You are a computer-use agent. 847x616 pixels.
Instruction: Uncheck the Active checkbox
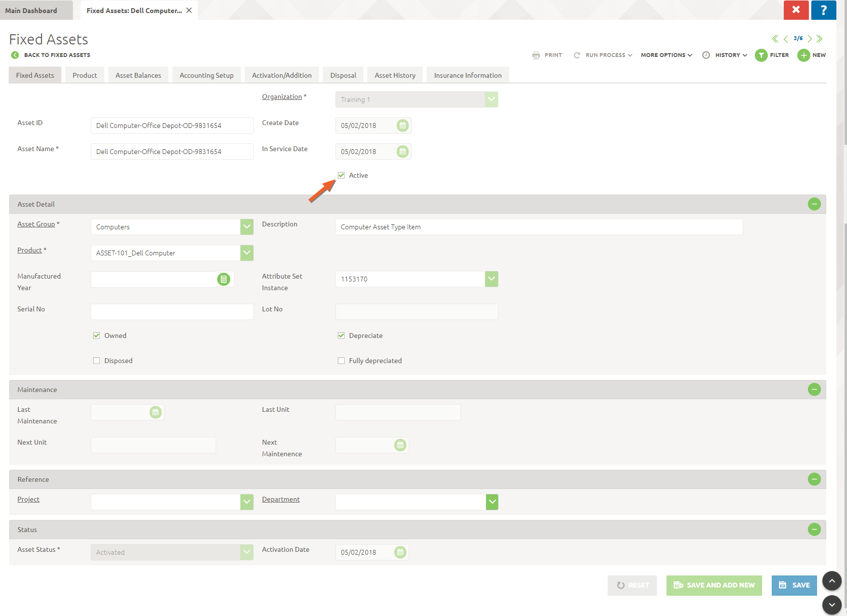tap(341, 175)
